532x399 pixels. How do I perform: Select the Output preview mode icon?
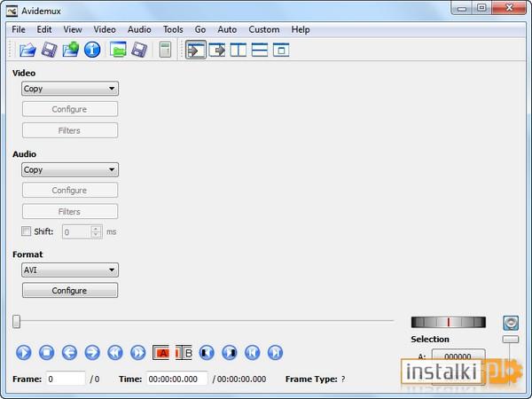pos(217,51)
